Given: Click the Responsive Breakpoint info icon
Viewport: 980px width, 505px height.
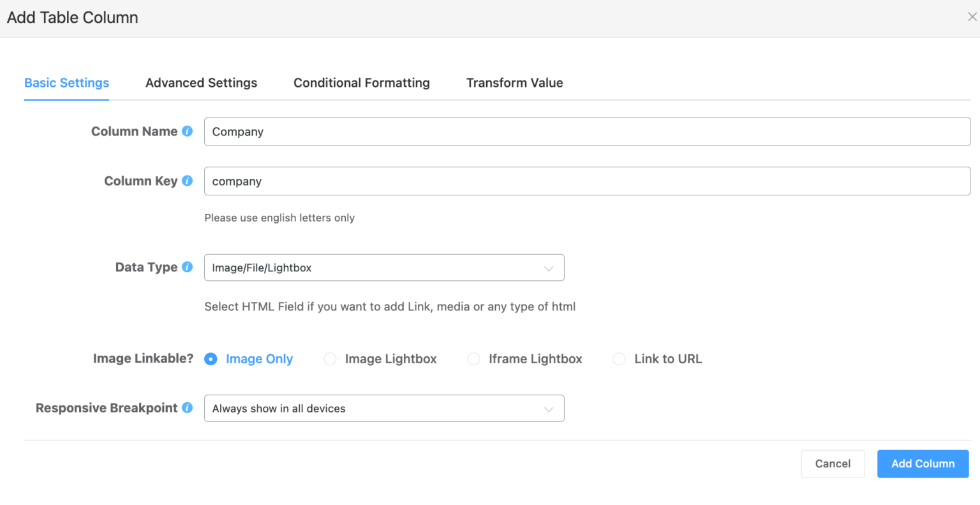Looking at the screenshot, I should tap(187, 407).
